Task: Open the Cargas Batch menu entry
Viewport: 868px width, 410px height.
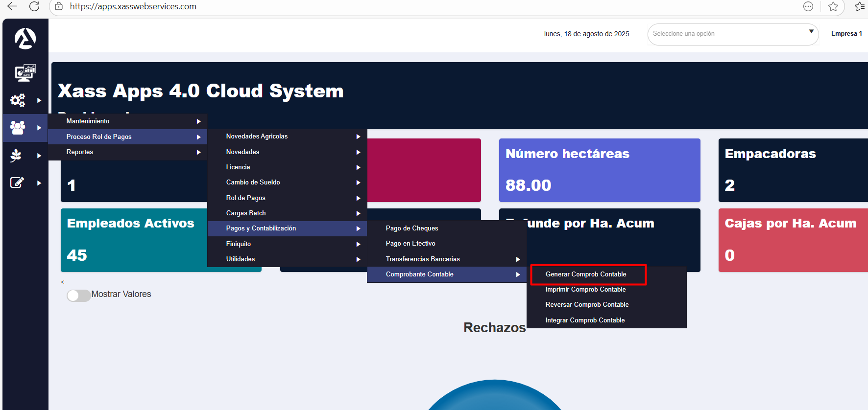Action: [288, 213]
